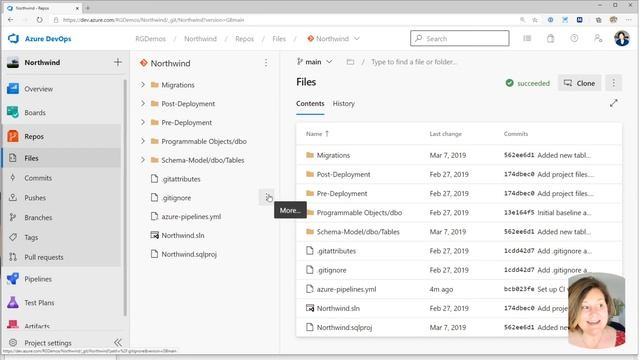Switch to Contents tab
Image resolution: width=640 pixels, height=360 pixels.
pos(310,103)
